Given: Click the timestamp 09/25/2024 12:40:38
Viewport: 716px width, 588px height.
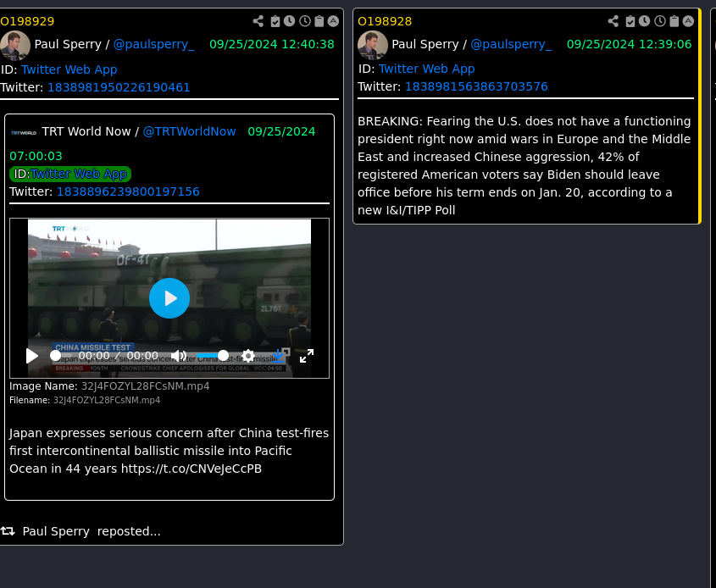Looking at the screenshot, I should [272, 44].
